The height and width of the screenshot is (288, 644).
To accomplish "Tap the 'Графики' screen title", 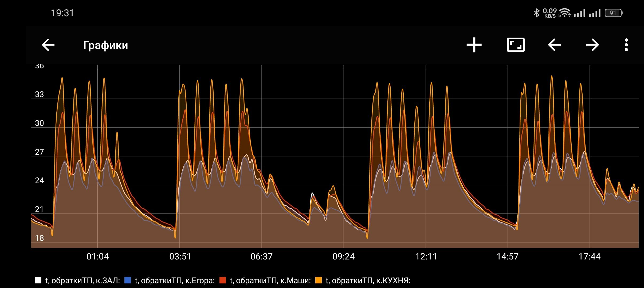I will 105,45.
